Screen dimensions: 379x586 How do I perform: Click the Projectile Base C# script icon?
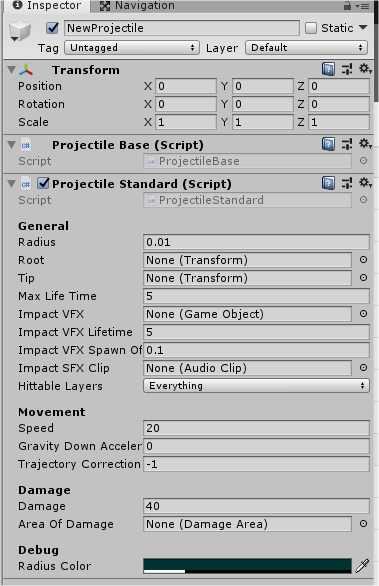click(26, 145)
